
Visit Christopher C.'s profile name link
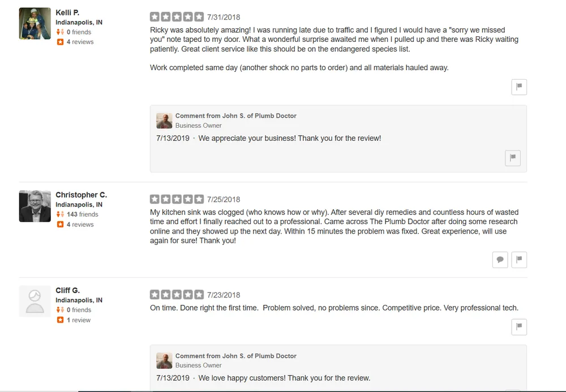click(81, 195)
